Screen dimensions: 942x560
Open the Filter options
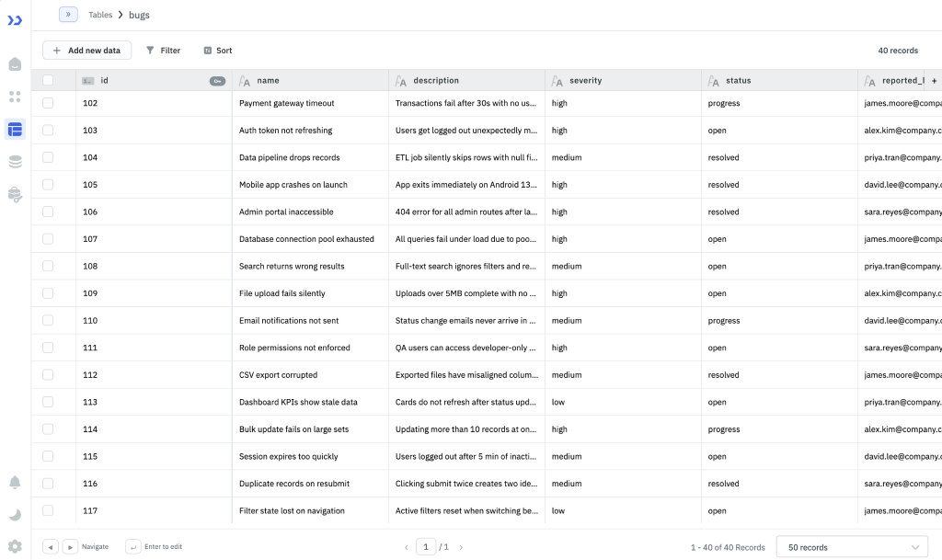[x=163, y=51]
